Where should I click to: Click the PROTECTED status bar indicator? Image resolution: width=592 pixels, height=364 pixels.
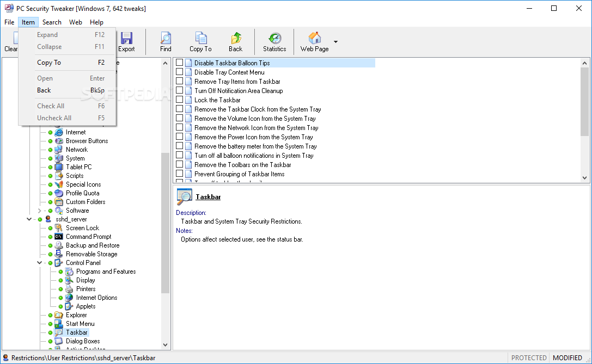pos(529,357)
